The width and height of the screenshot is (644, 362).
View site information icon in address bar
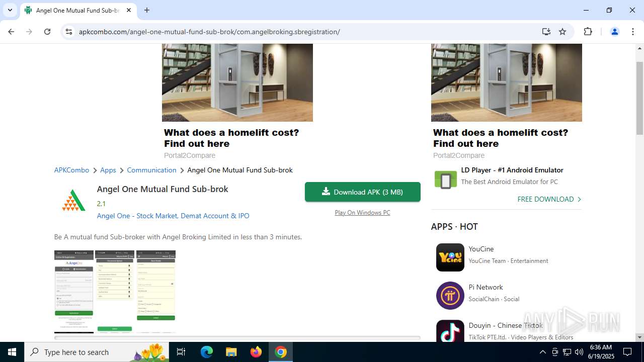(x=69, y=32)
